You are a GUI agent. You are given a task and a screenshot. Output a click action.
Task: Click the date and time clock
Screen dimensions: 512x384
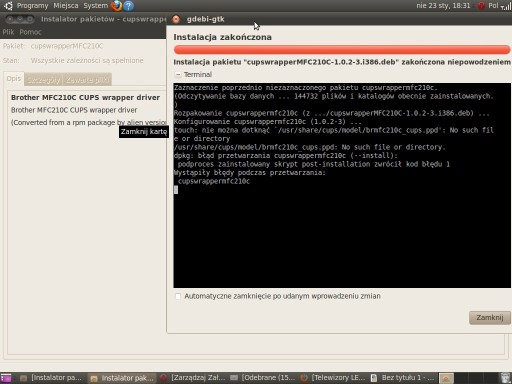point(443,6)
